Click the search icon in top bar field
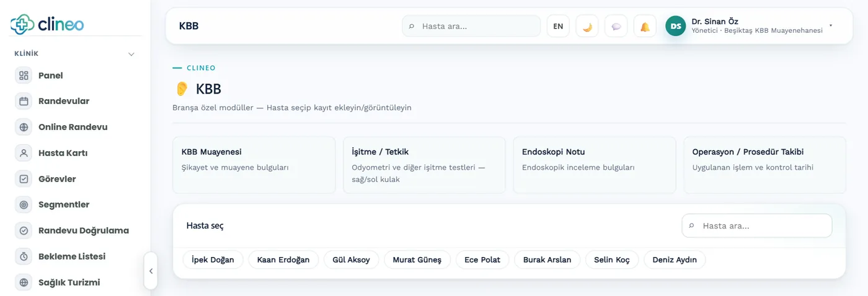 pyautogui.click(x=412, y=27)
